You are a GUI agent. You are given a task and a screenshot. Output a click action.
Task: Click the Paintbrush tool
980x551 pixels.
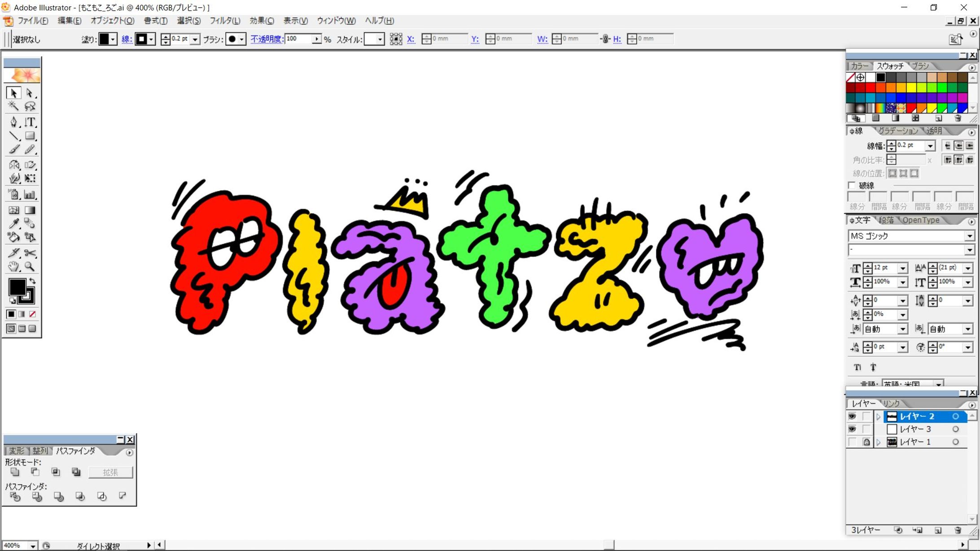click(x=13, y=150)
